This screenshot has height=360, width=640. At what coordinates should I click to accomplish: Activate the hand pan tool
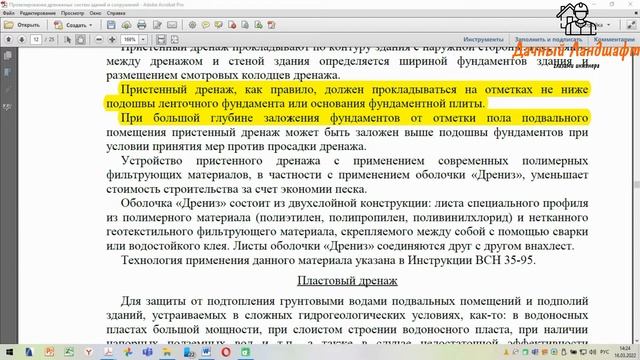coord(81,40)
